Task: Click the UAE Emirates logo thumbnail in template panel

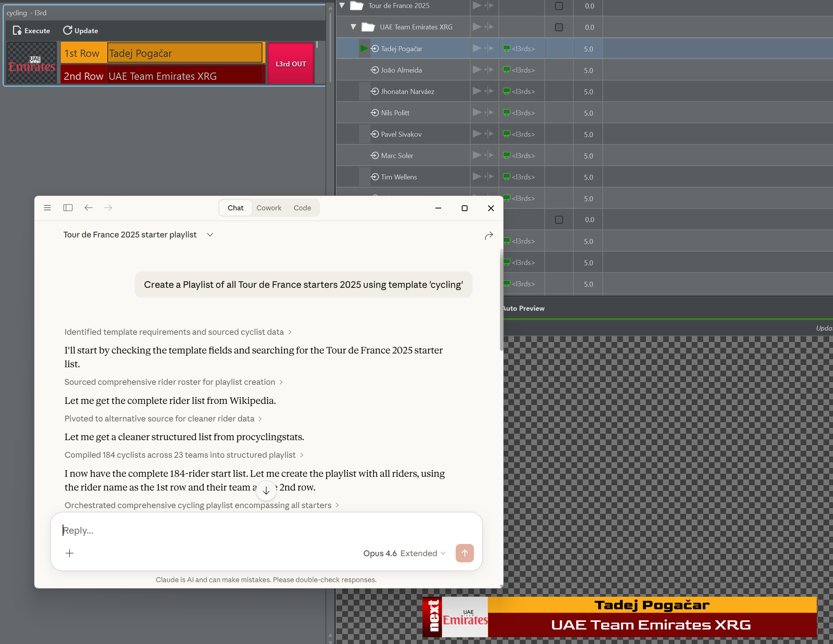Action: (32, 63)
